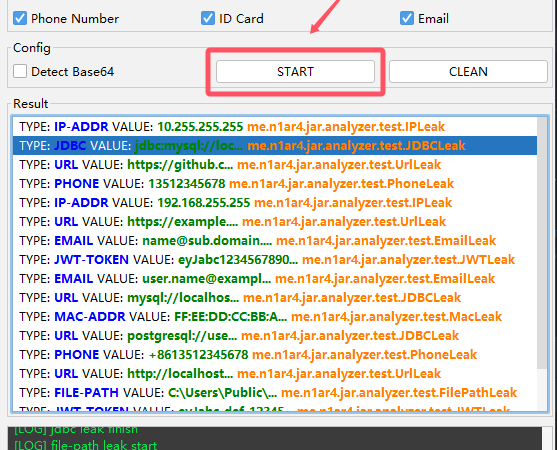Select the JDBC jdbc:mysql://loc... result row
Viewport: 557px width, 450px height.
275,146
